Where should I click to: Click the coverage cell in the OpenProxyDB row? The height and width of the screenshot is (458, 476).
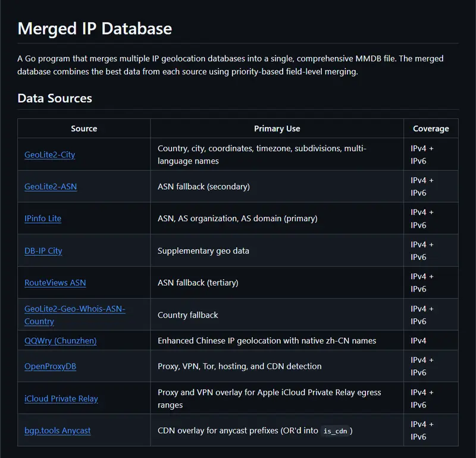click(431, 366)
